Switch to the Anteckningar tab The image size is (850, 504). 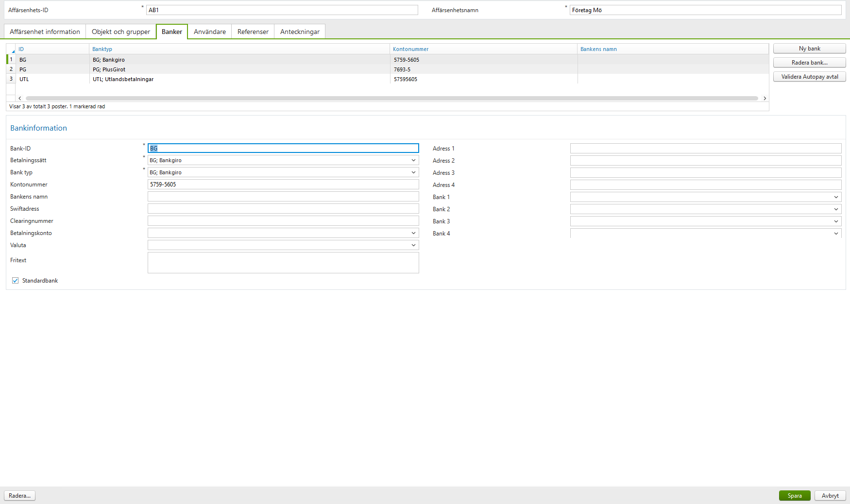coord(300,31)
